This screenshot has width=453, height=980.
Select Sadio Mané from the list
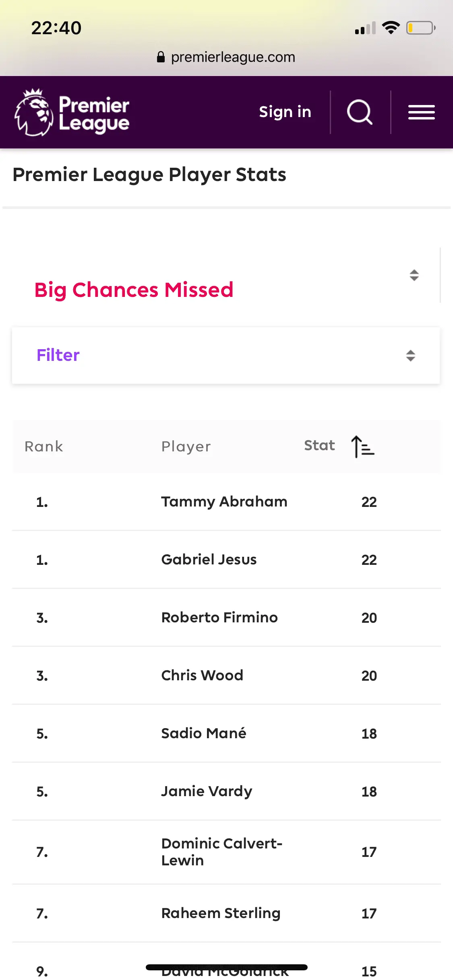pyautogui.click(x=204, y=733)
